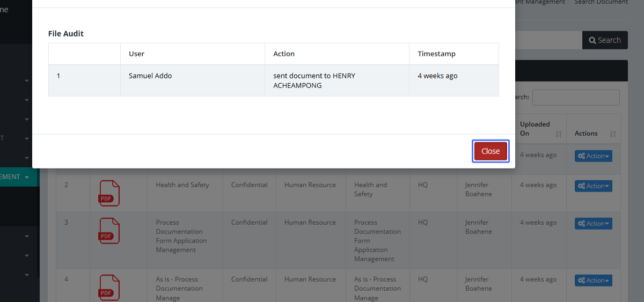
Task: Click the red Close button in File Audit
Action: pos(491,151)
